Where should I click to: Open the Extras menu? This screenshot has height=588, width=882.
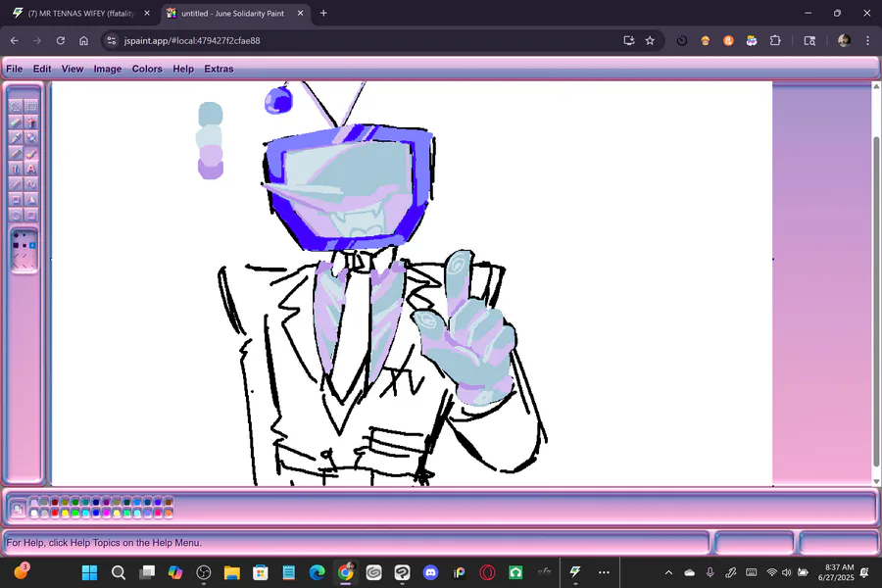[x=219, y=69]
